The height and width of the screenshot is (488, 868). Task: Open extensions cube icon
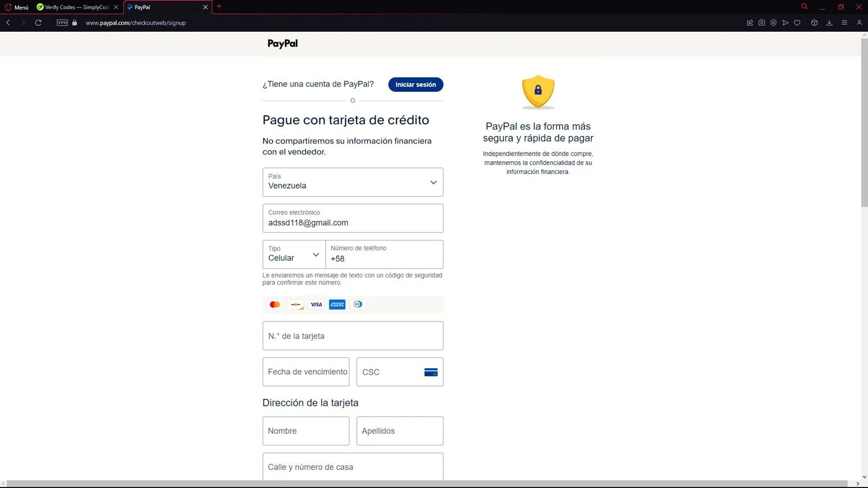coord(814,23)
